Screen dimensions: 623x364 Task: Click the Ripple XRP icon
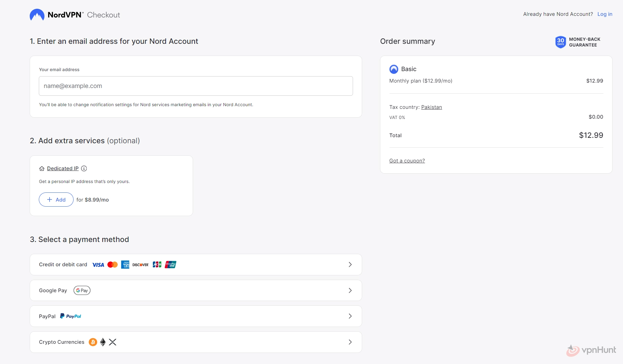113,342
